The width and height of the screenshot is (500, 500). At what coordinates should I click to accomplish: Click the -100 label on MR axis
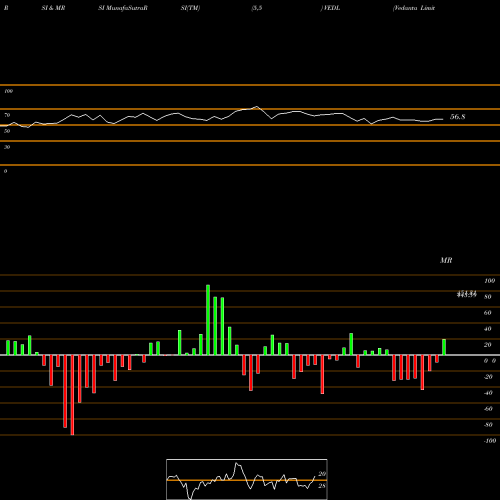[x=490, y=441]
